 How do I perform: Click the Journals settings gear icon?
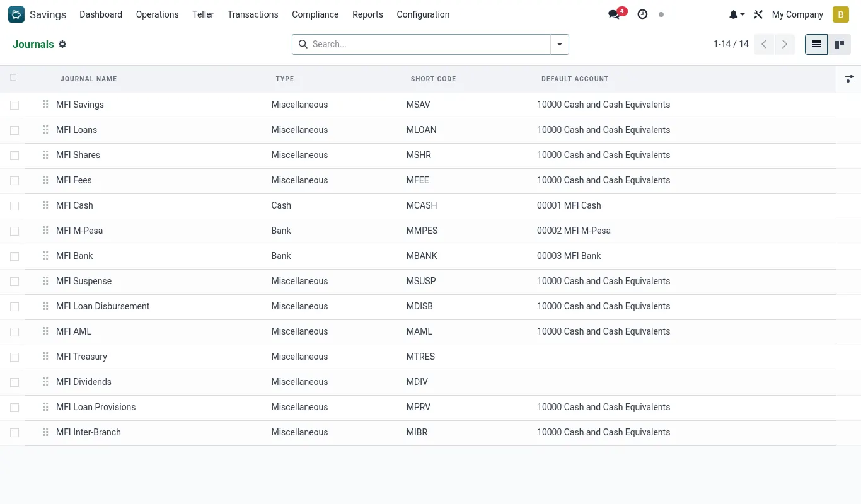pyautogui.click(x=62, y=44)
